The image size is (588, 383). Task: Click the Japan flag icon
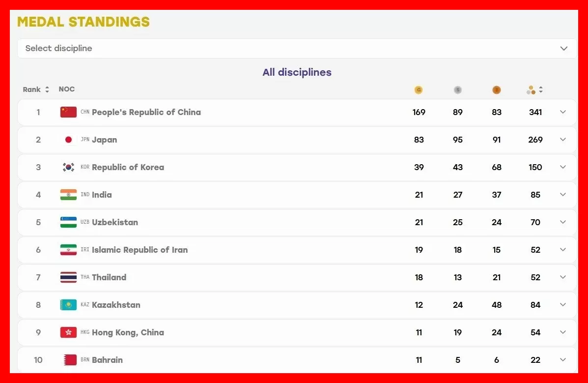point(68,140)
